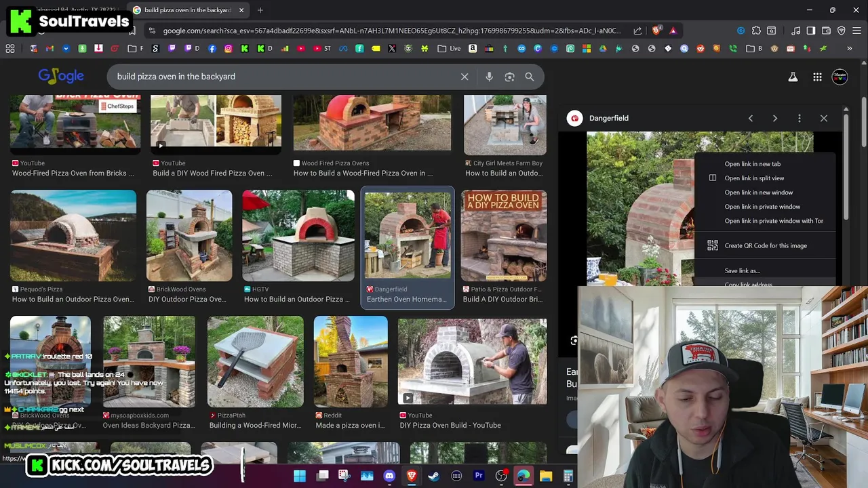Screen dimensions: 868x488
Task: Open Discord from the taskbar
Action: coord(389,476)
